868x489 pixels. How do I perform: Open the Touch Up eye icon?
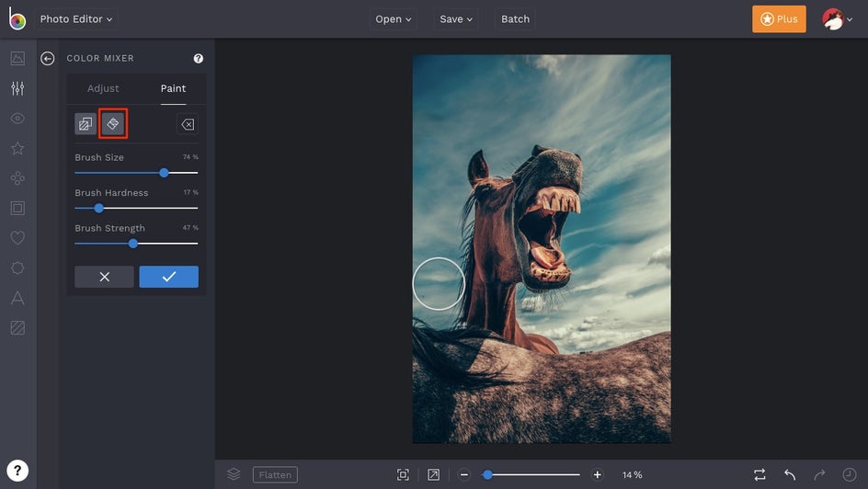pos(17,119)
